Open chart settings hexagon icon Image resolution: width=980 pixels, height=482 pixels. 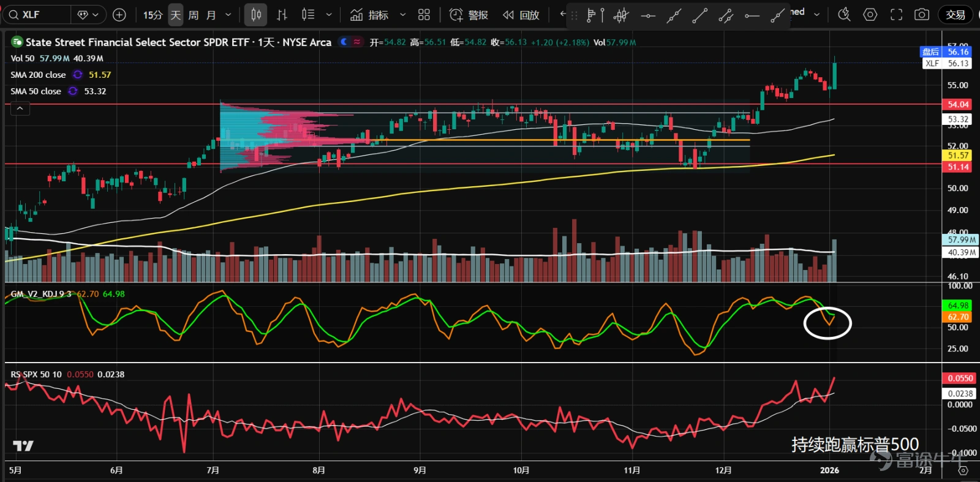[870, 15]
